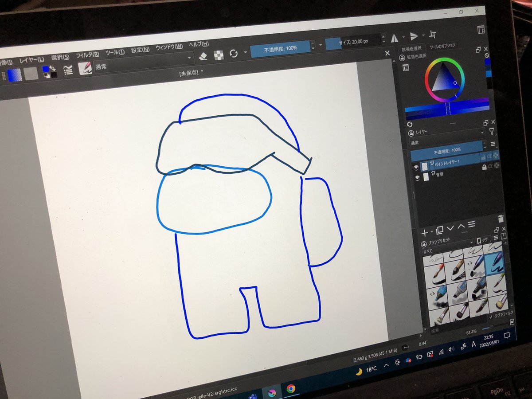This screenshot has height=399, width=532.
Task: Toggle wrap-around mode icon
Action: 433,35
